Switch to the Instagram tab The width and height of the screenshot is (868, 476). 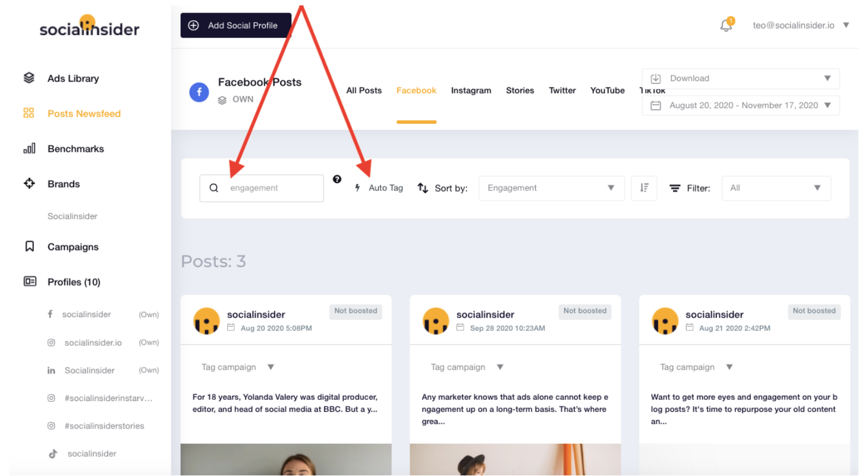click(x=471, y=90)
